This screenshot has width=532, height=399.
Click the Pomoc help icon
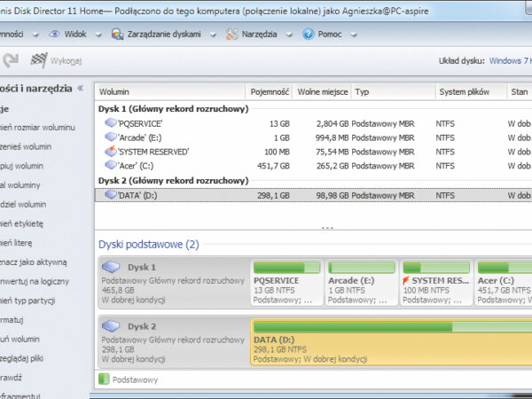click(x=309, y=35)
